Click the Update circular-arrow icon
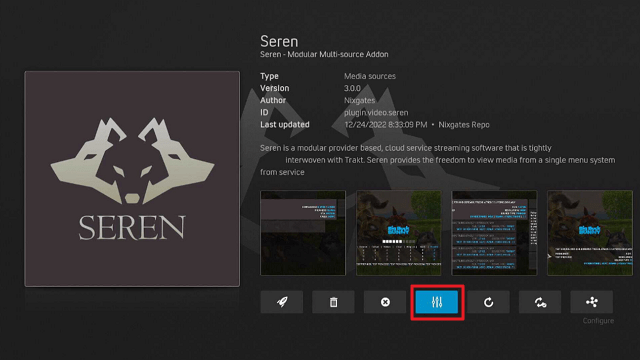This screenshot has width=640, height=360. tap(488, 302)
